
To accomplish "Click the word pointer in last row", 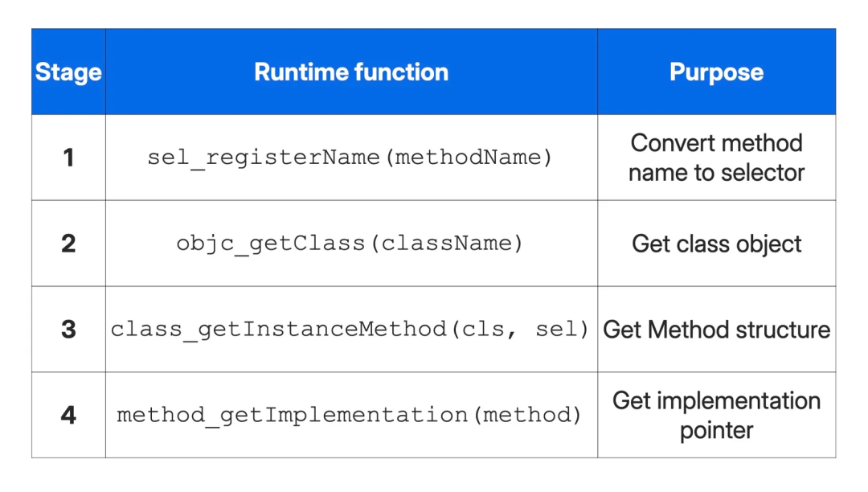I will [716, 431].
